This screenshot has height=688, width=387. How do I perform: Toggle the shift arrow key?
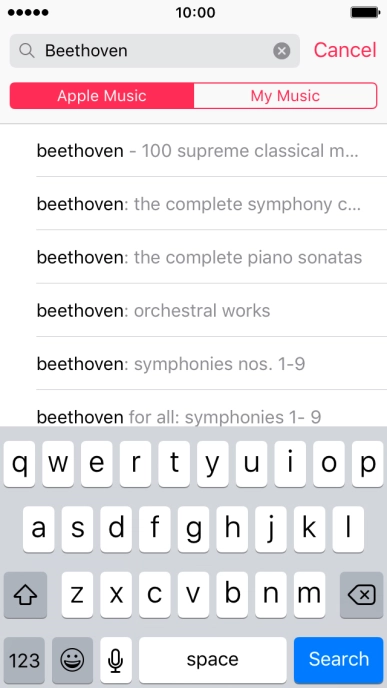pos(25,595)
